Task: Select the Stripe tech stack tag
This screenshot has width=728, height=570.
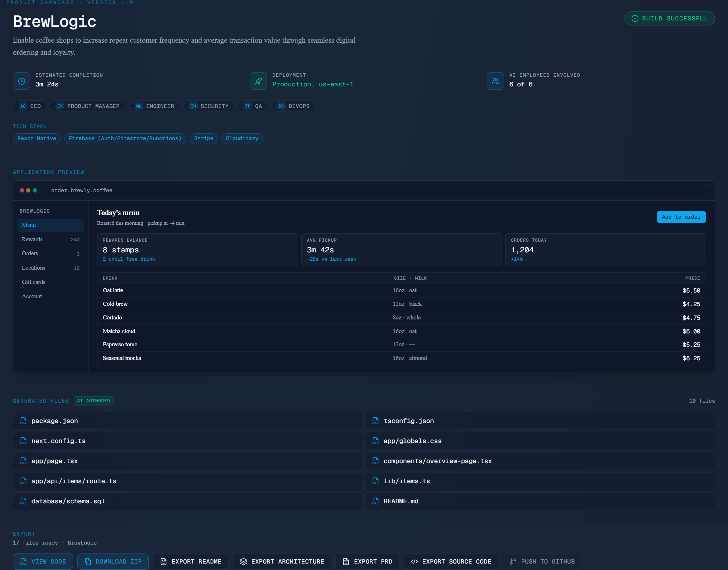Action: (x=204, y=139)
